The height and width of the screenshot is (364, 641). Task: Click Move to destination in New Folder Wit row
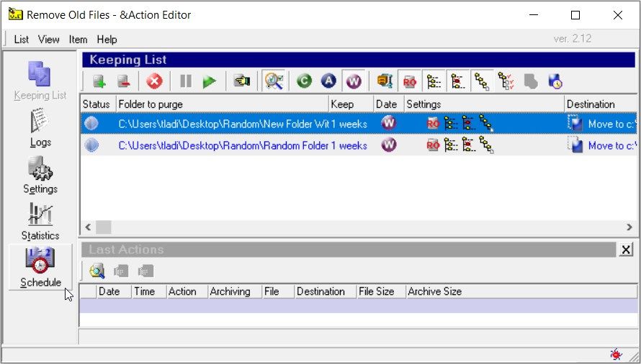point(602,124)
